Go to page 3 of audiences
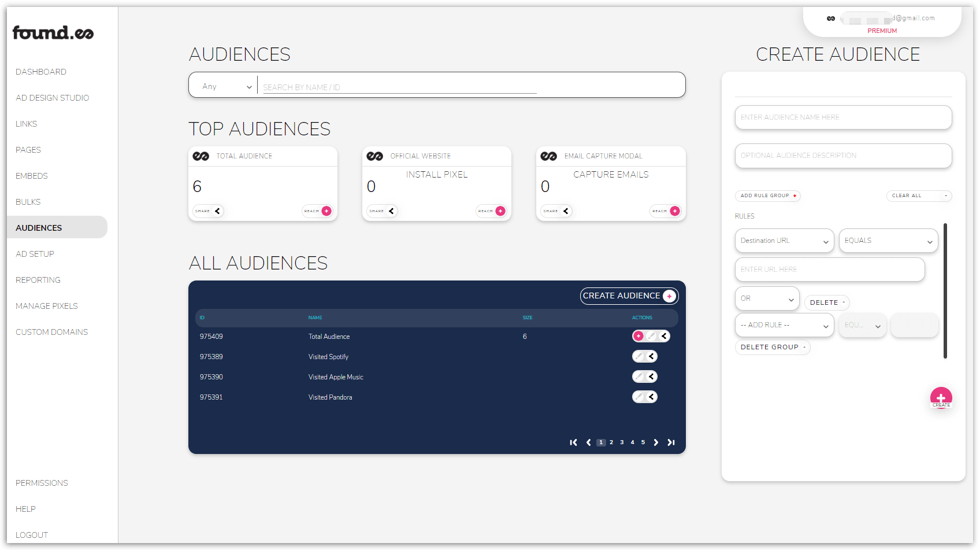 pos(622,442)
